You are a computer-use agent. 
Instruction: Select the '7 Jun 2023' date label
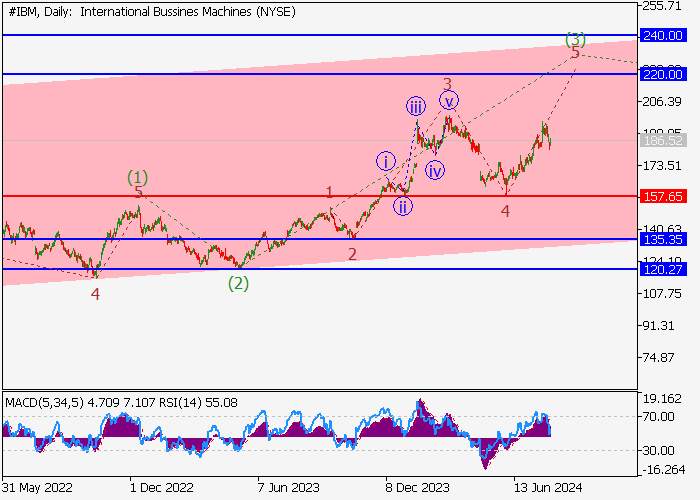pos(288,487)
